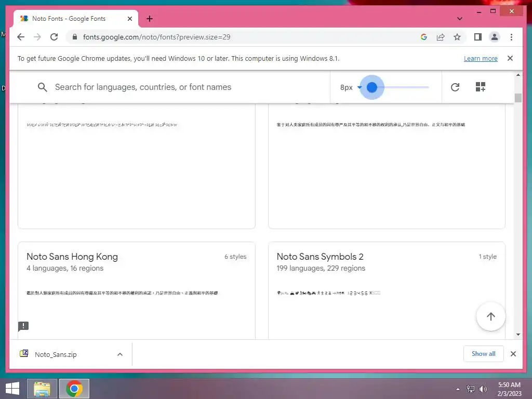
Task: Close the downloads bar
Action: pyautogui.click(x=513, y=354)
